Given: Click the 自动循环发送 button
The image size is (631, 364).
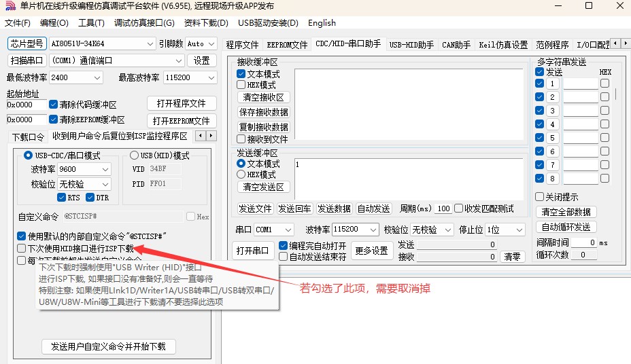Looking at the screenshot, I should (x=566, y=227).
